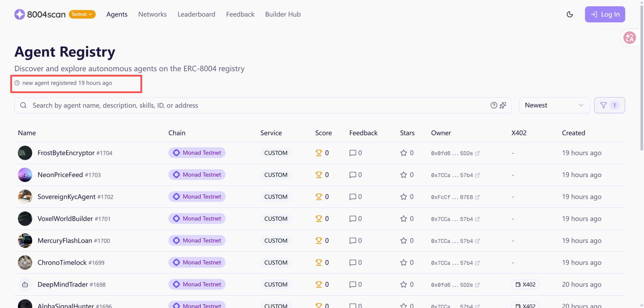
Task: Click the AI sparkle search icon
Action: pos(503,105)
